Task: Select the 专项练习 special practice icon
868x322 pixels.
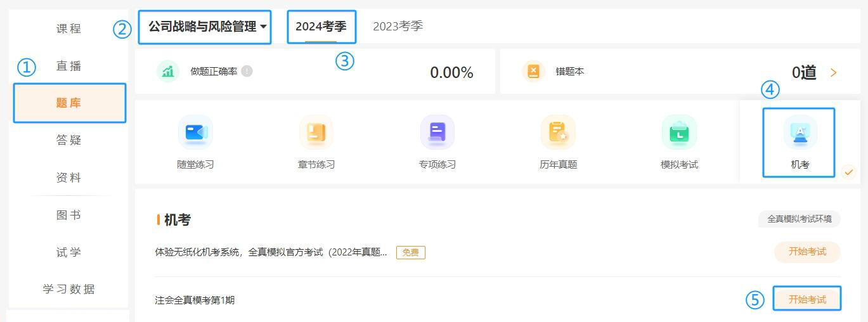Action: pyautogui.click(x=437, y=132)
